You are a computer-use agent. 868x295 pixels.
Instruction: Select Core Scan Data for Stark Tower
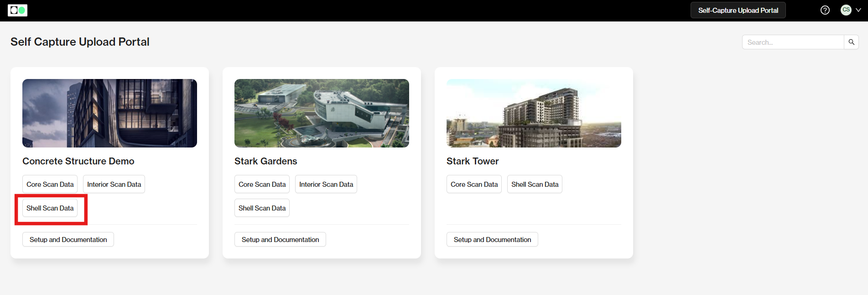[474, 184]
